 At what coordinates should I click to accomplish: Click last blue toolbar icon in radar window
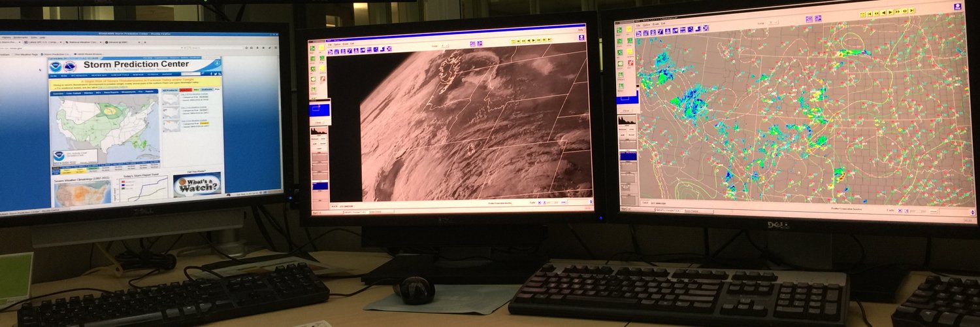tap(706, 28)
